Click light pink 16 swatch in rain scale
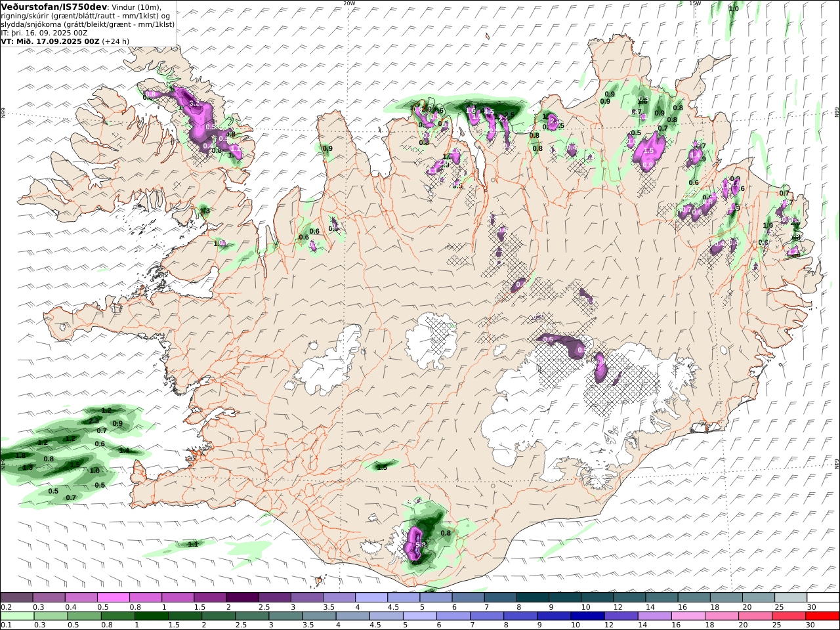The width and height of the screenshot is (840, 630). click(x=687, y=616)
